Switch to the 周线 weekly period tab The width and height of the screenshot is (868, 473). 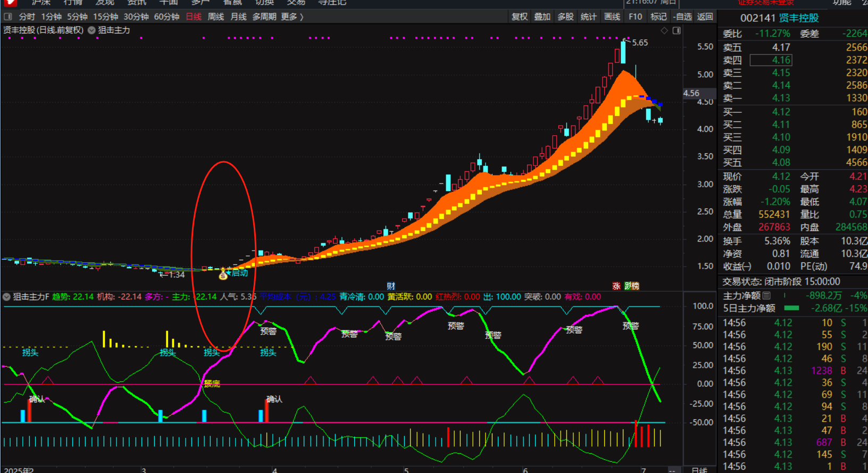tap(215, 16)
